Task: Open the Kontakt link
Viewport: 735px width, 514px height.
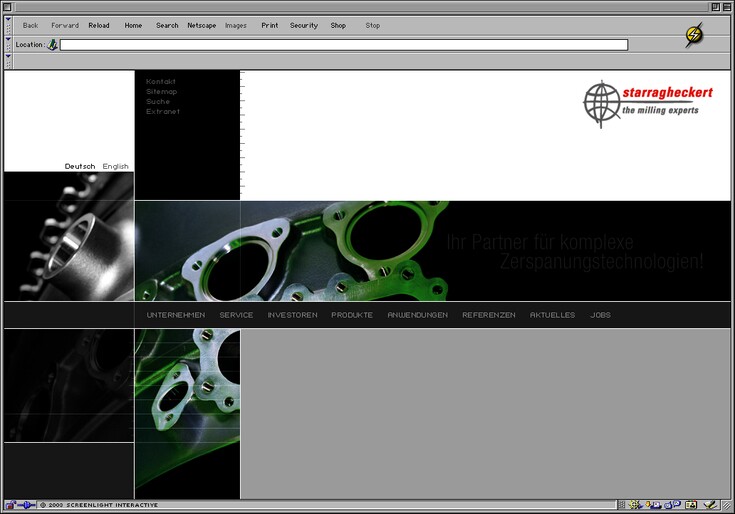Action: [x=161, y=82]
